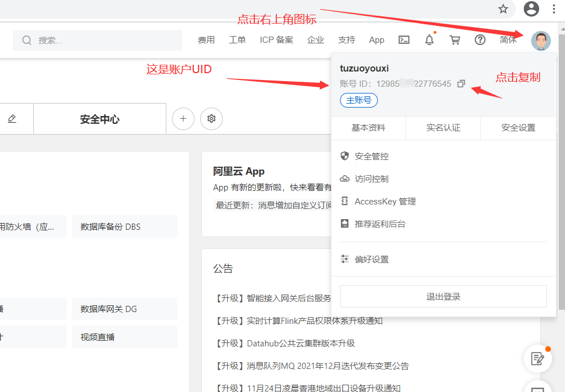Click the 公告 section heading
Viewport: 565px width, 392px height.
point(223,269)
